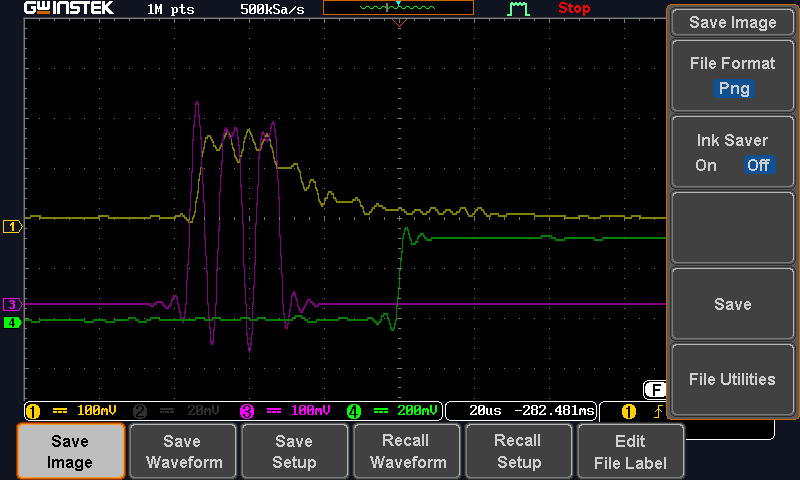The image size is (800, 480).
Task: Click the rising edge trigger slope icon
Action: (x=658, y=411)
